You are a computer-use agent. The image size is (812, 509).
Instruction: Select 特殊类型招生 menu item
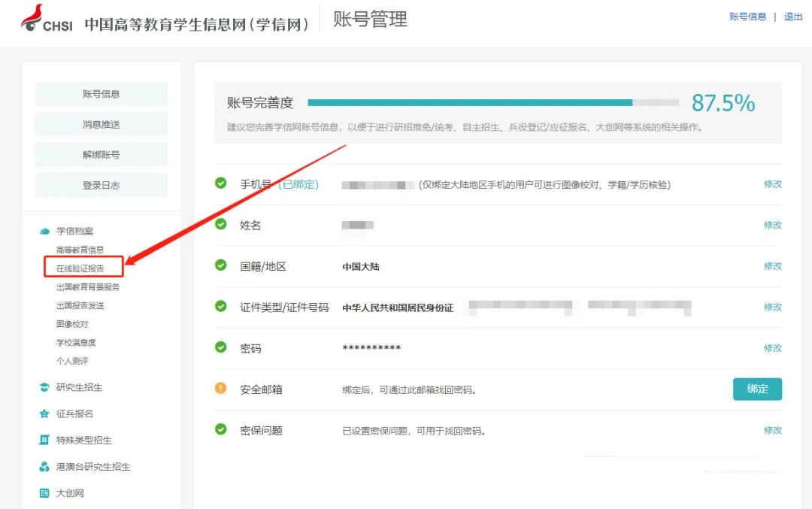(84, 440)
